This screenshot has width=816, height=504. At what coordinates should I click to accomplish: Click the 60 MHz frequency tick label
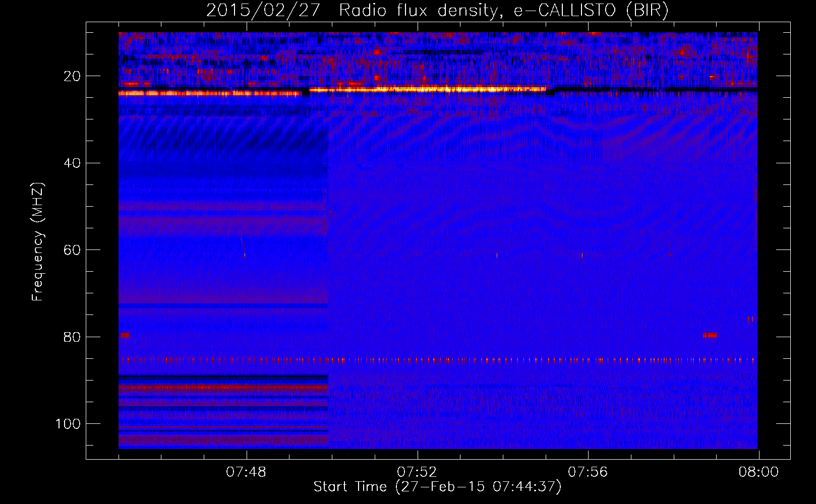pos(73,250)
